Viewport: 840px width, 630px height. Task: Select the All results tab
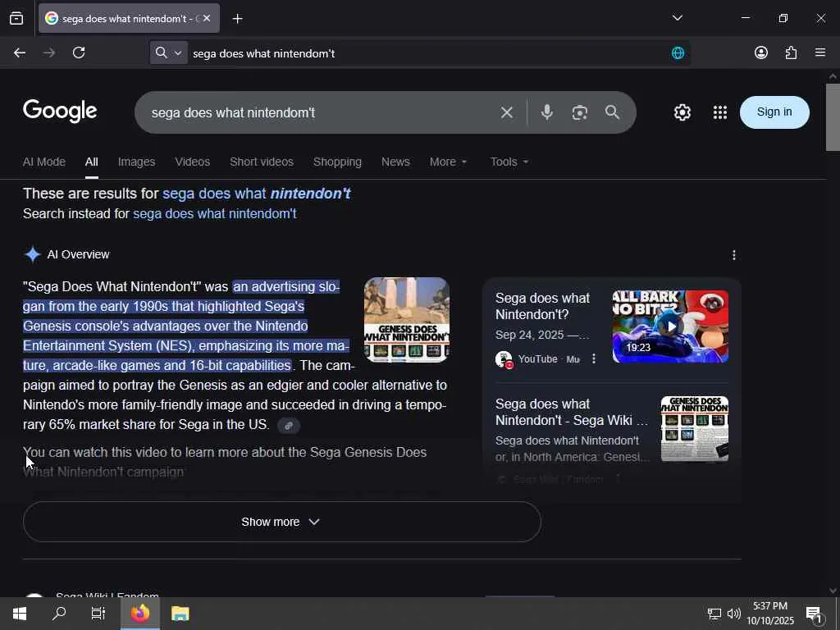click(x=92, y=162)
